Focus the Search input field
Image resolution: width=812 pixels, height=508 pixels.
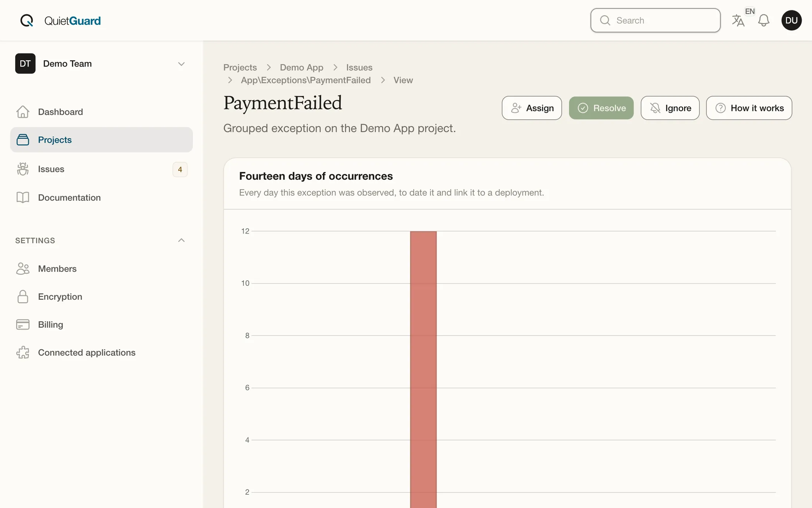[x=655, y=20]
